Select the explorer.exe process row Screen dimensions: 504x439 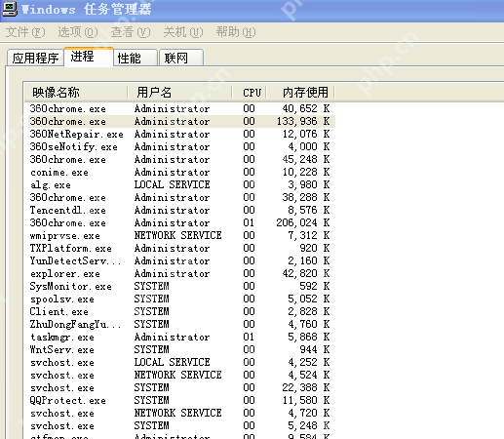click(179, 273)
